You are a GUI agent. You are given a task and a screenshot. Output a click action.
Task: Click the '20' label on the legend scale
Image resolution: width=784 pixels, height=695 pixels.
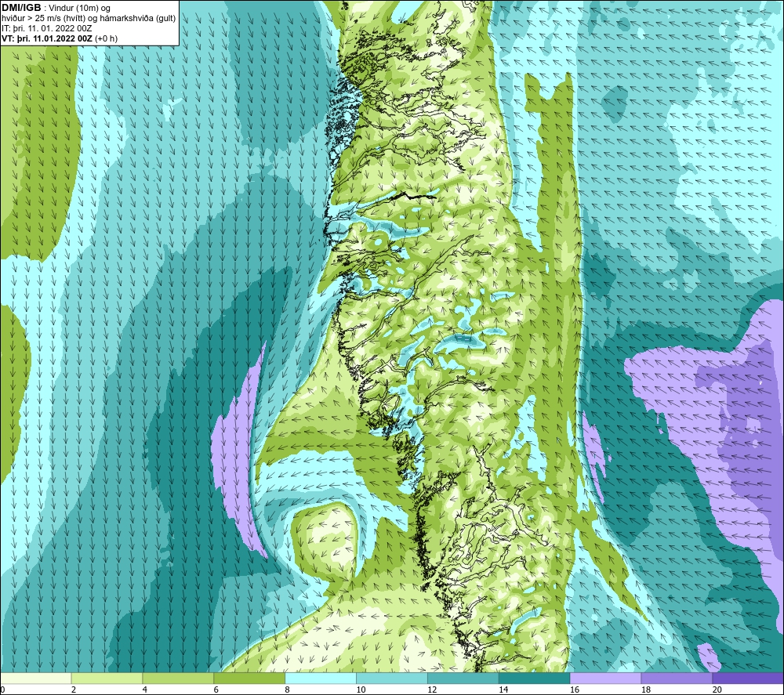pyautogui.click(x=717, y=690)
